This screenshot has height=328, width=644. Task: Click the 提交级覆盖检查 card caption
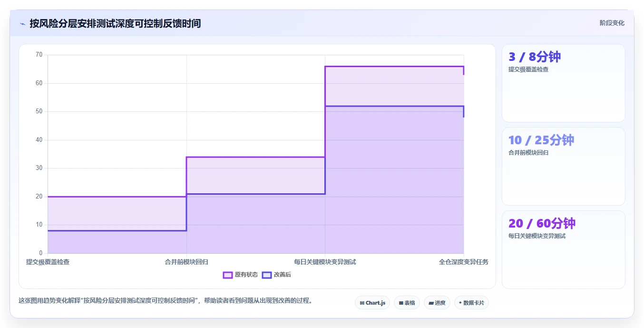528,70
